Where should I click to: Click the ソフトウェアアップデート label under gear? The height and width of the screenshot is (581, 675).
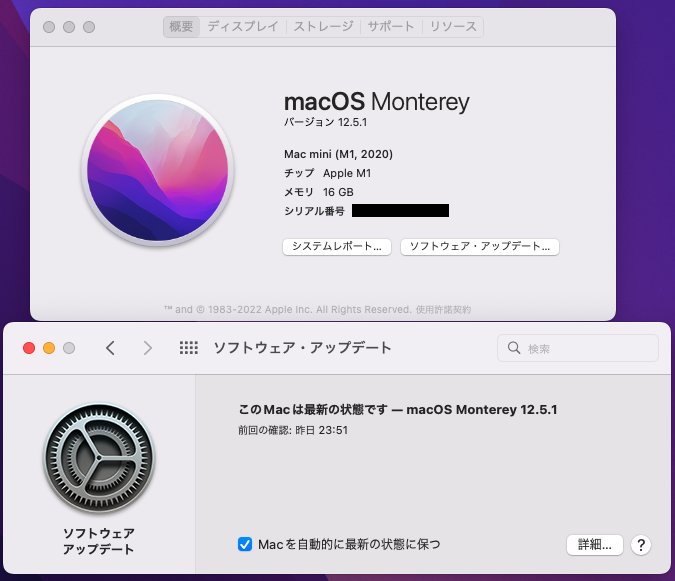(x=99, y=541)
